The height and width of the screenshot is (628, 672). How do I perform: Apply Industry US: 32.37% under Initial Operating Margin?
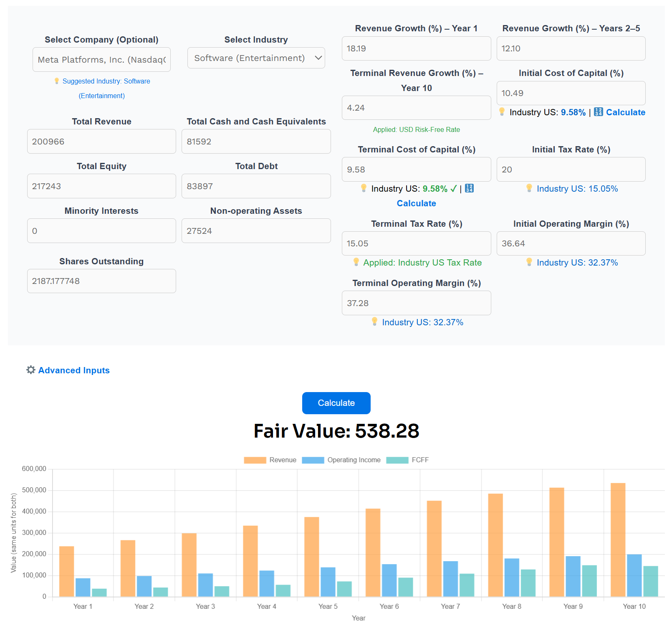click(577, 263)
